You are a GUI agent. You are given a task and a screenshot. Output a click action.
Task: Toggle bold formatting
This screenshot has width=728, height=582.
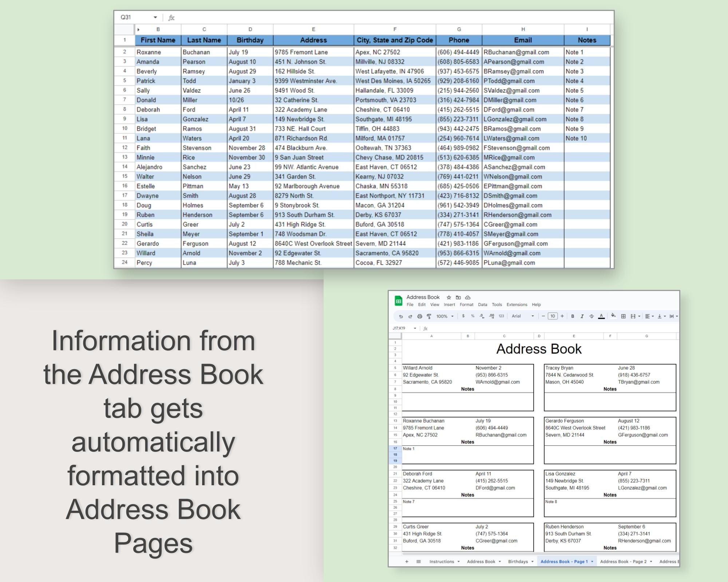pos(573,316)
